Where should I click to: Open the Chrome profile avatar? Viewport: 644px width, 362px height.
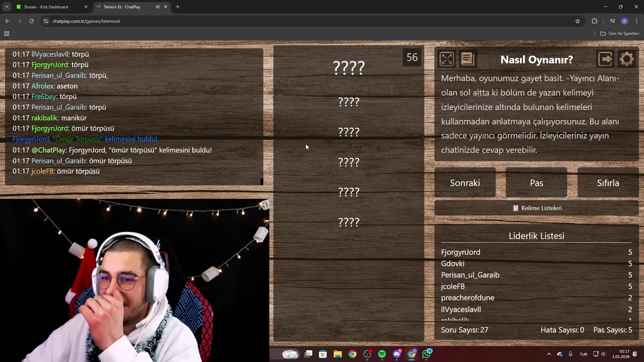[624, 21]
